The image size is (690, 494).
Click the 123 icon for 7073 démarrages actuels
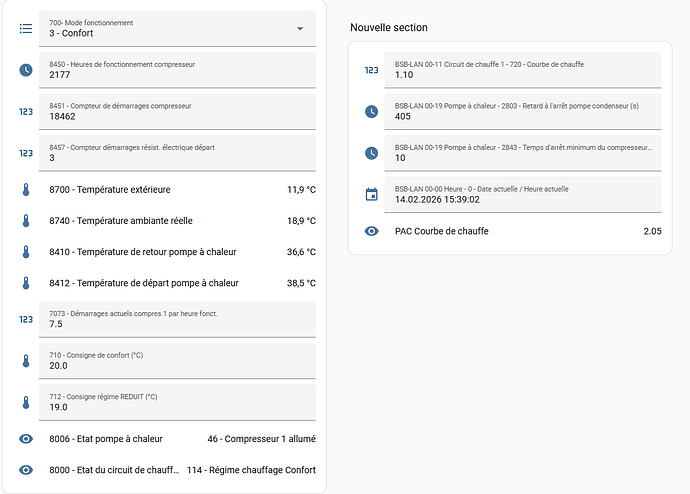click(26, 319)
